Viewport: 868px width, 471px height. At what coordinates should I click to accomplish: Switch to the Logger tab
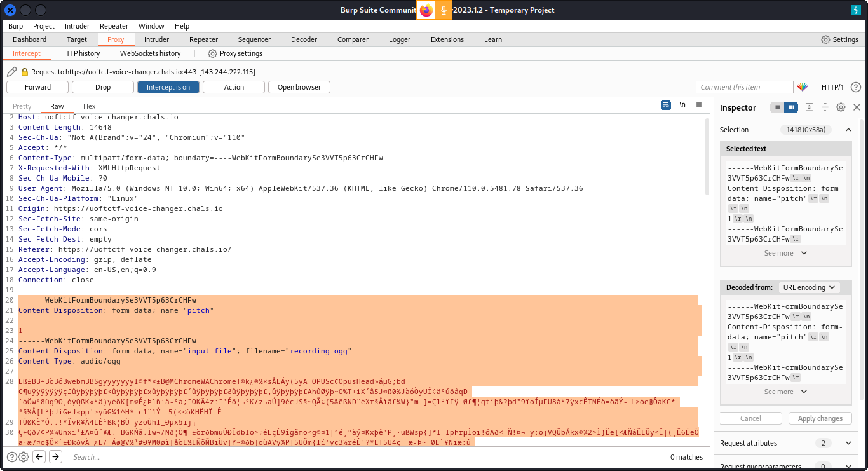click(400, 39)
